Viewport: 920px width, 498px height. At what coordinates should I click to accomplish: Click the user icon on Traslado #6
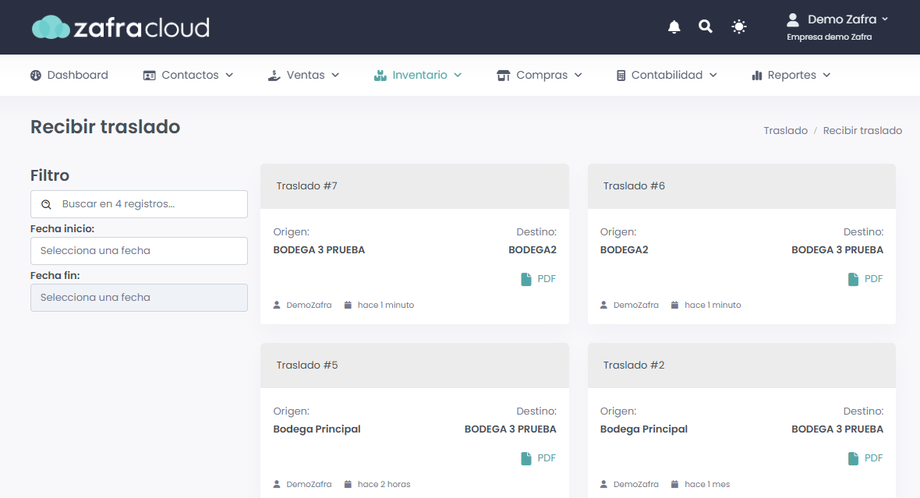pyautogui.click(x=604, y=305)
